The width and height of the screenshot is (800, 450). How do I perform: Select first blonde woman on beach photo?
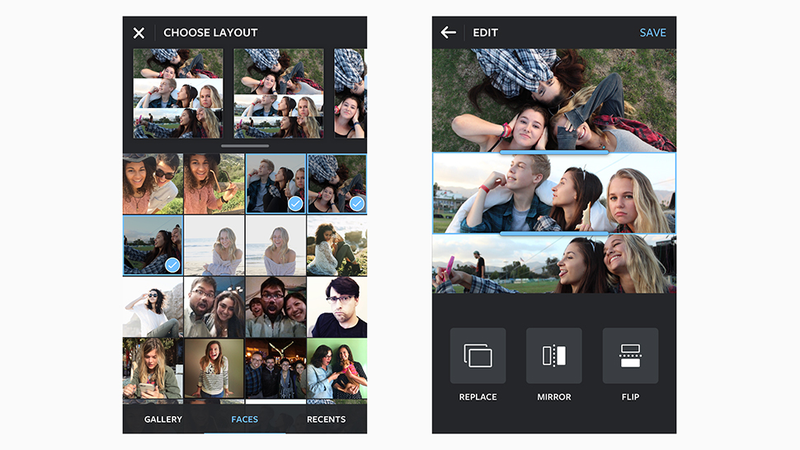tap(214, 245)
